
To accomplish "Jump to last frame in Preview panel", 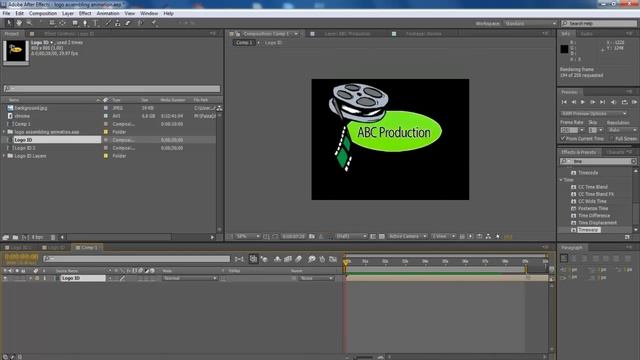I will click(x=602, y=102).
